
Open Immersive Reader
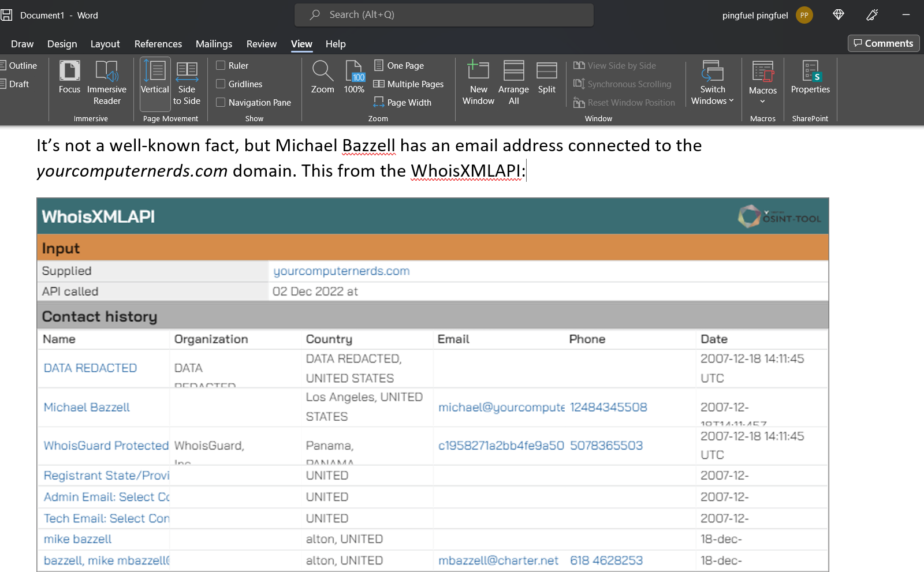107,83
